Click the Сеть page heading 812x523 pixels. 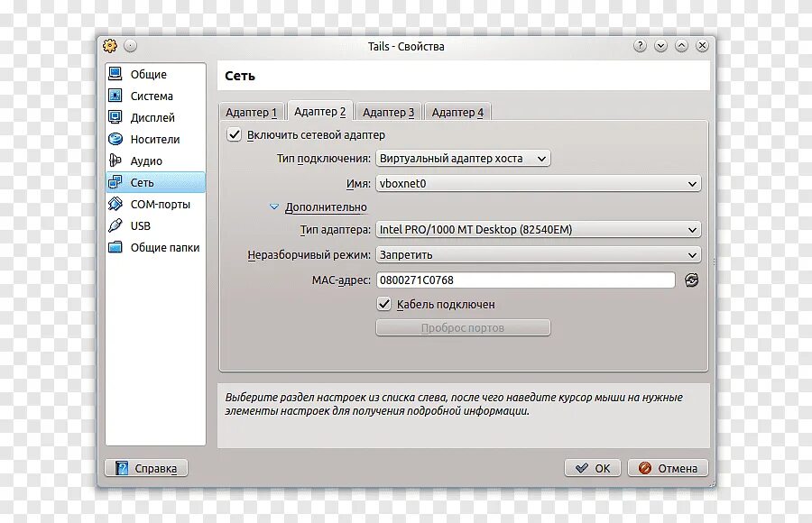tap(240, 76)
